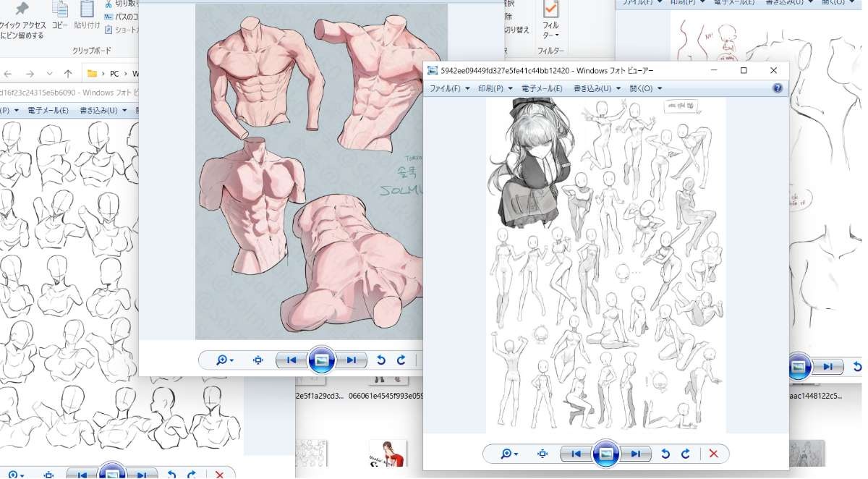The width and height of the screenshot is (868, 479).
Task: Rotate counterclockwise in the 5942ee photo viewer
Action: click(x=665, y=454)
